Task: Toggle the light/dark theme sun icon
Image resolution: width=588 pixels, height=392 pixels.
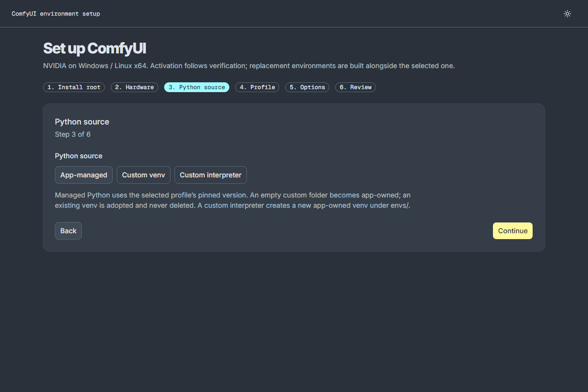Action: tap(567, 14)
